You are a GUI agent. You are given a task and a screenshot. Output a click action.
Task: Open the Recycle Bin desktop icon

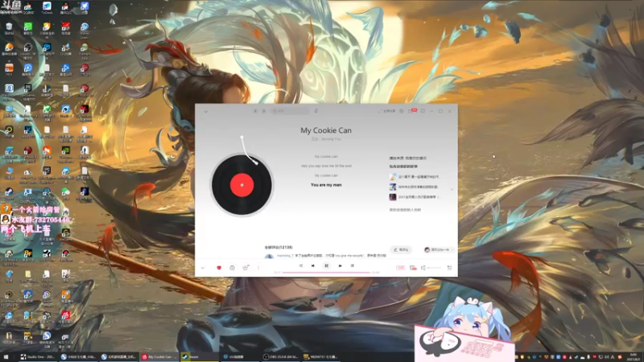(x=9, y=28)
